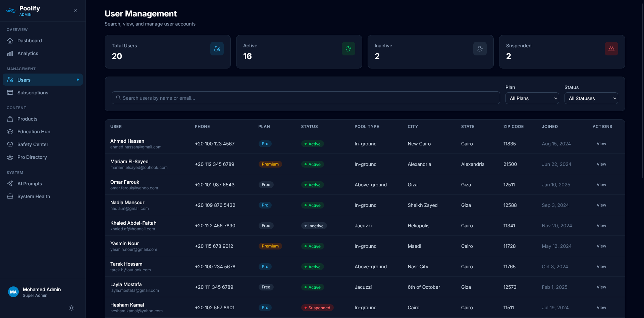View Layla Mostafa's account

601,287
